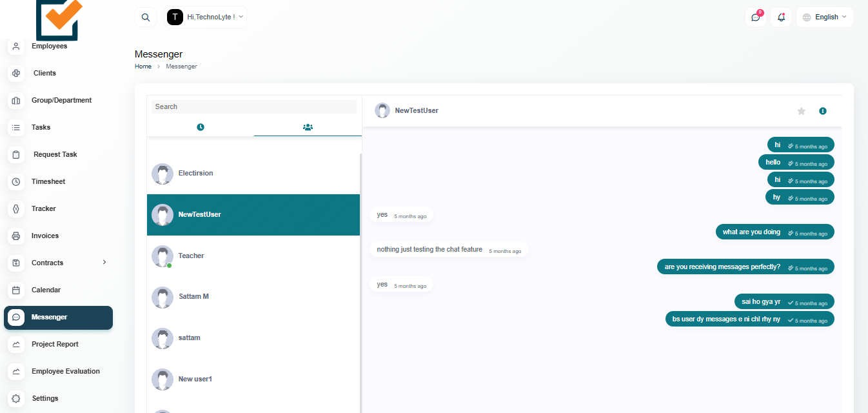
Task: Open the chat messages icon in header
Action: click(x=755, y=17)
